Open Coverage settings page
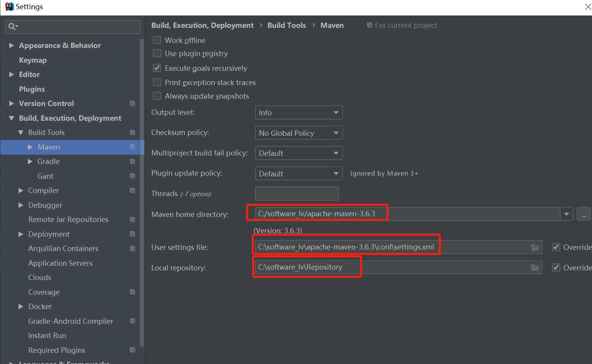 coord(44,292)
